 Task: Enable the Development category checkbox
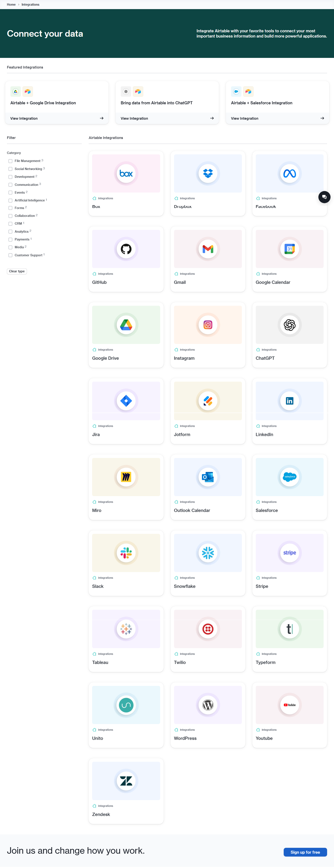tap(10, 177)
